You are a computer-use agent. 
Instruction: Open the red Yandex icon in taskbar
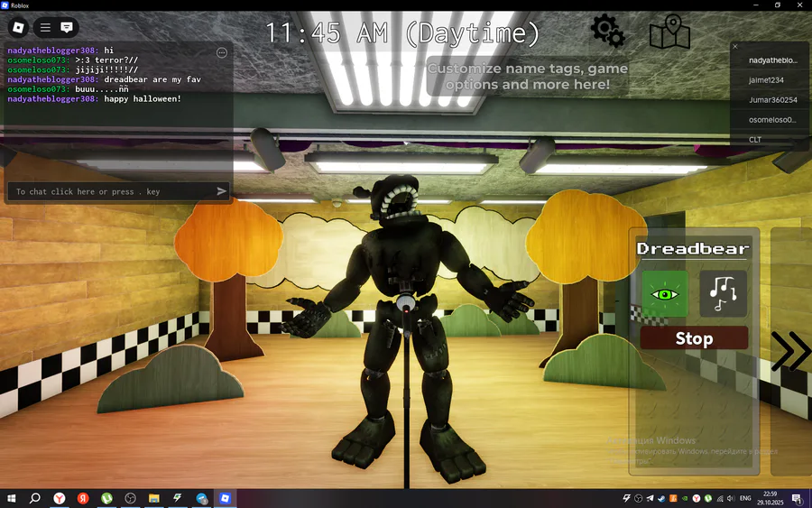[x=83, y=498]
